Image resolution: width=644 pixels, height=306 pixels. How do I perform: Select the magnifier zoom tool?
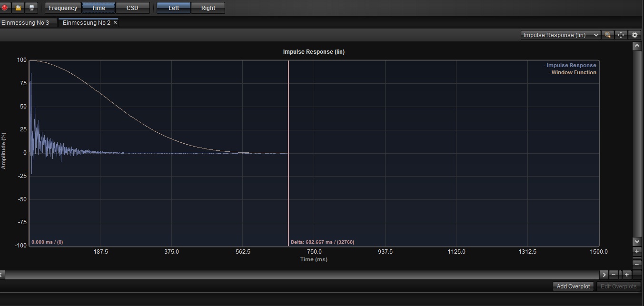coord(608,35)
